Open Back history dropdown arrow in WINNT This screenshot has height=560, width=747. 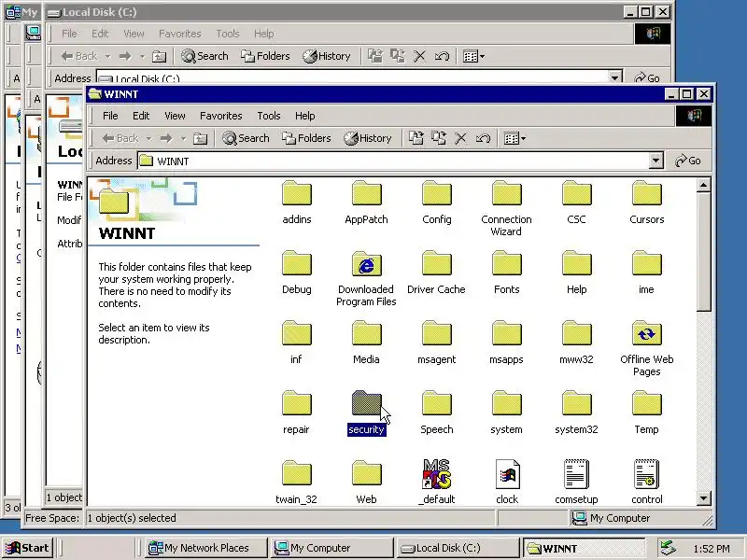(149, 138)
